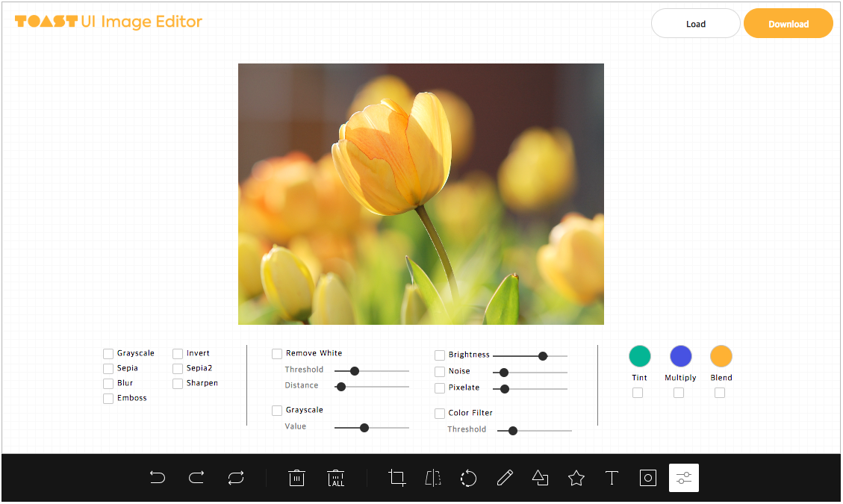Viewport: 843px width, 504px height.
Task: Click the green Tint color swatch
Action: [639, 356]
